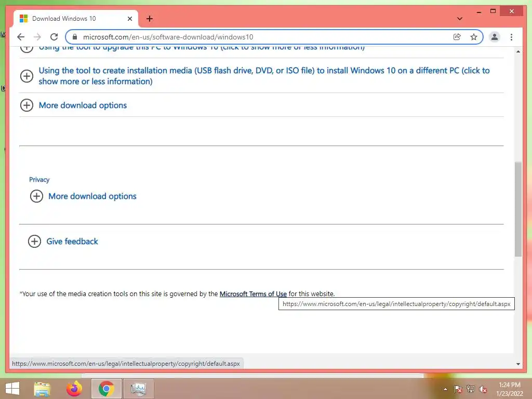The width and height of the screenshot is (532, 399).
Task: Click scrollbar up arrow
Action: [x=518, y=51]
